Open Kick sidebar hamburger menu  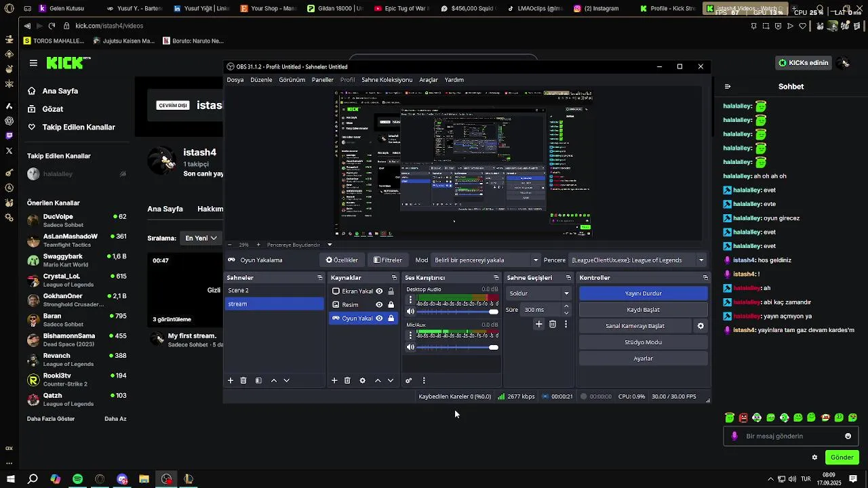(33, 63)
